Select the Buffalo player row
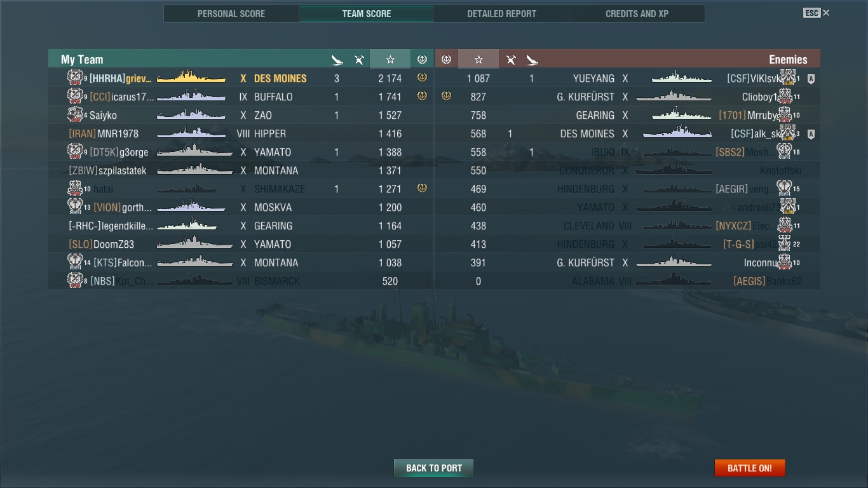Viewport: 868px width, 488px height. point(241,97)
